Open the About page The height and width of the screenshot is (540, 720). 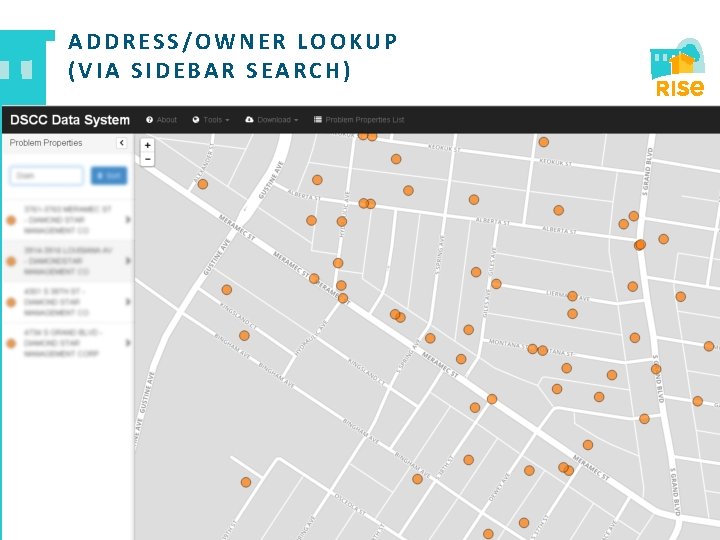[161, 120]
